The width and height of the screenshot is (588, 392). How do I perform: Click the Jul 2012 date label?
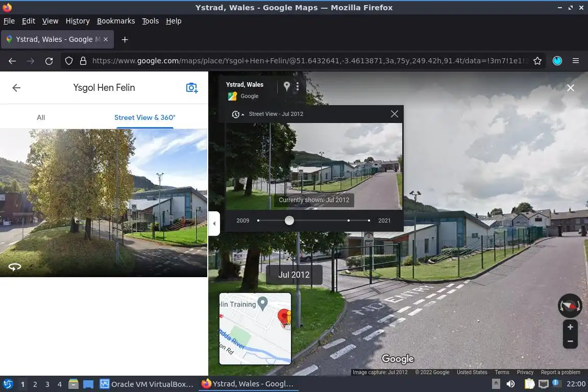[294, 275]
